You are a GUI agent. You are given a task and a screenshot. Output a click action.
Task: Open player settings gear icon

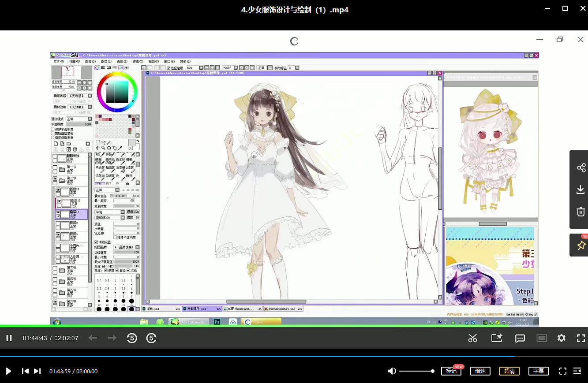561,338
